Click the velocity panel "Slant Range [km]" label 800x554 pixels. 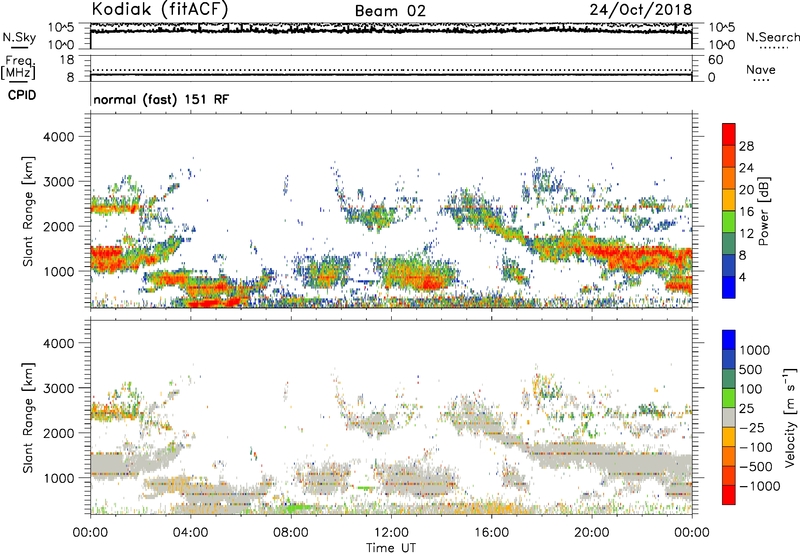click(x=28, y=417)
